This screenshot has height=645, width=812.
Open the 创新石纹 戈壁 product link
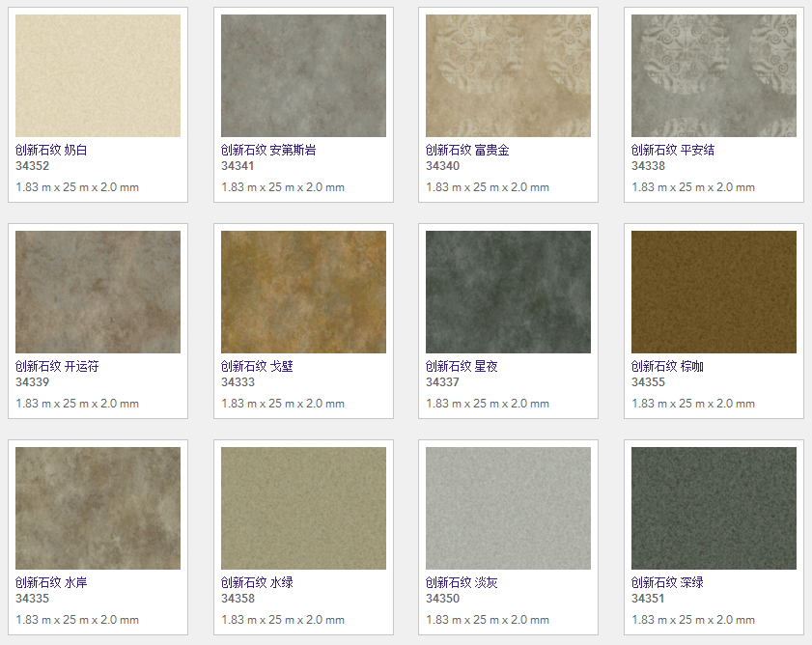pyautogui.click(x=257, y=367)
